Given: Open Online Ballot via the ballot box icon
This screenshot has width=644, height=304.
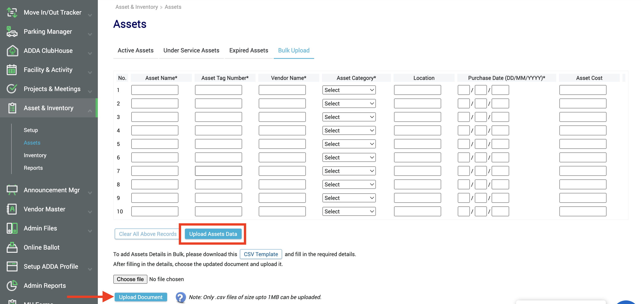Looking at the screenshot, I should coord(11,247).
